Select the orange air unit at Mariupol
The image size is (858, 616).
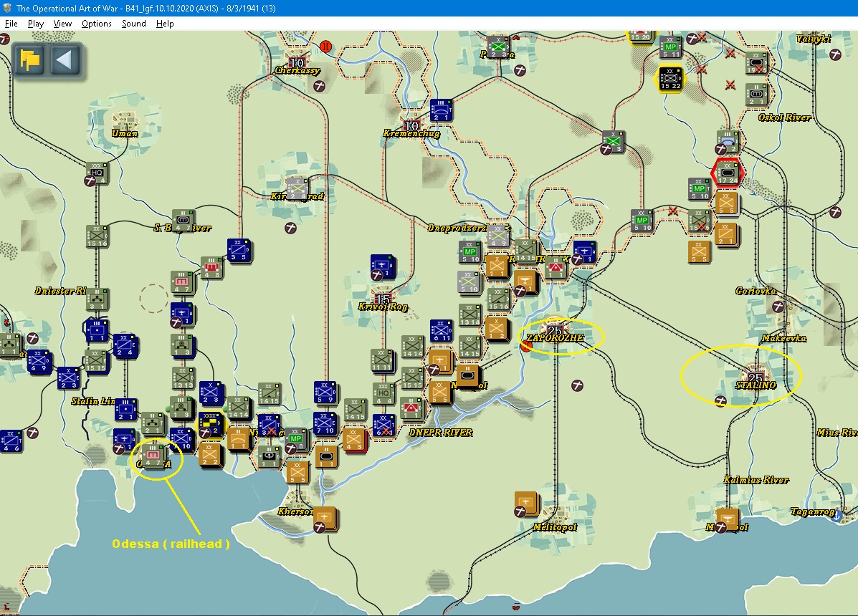click(728, 519)
